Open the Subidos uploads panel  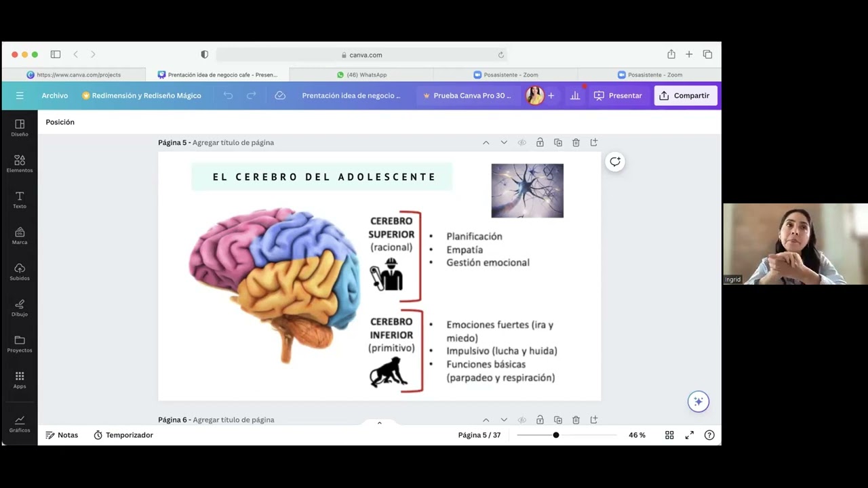coord(20,271)
